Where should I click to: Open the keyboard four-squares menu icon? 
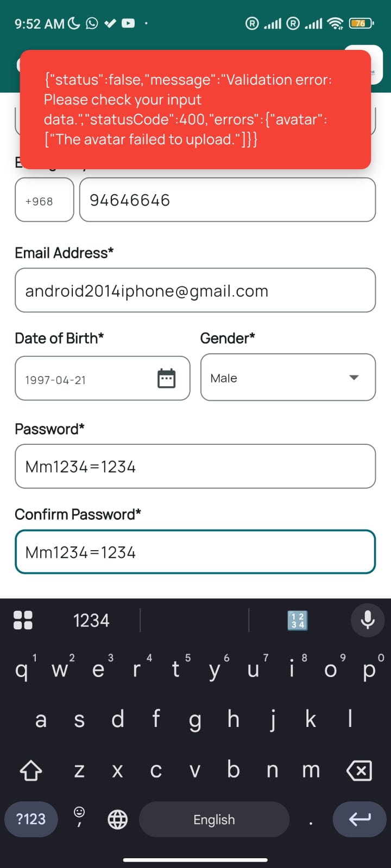(23, 620)
